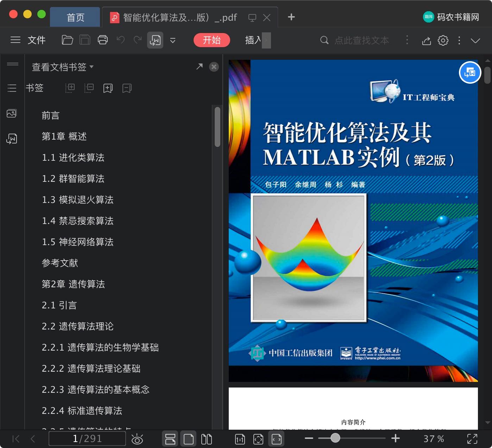
Task: Click the expand all bookmarks icon
Action: (70, 88)
